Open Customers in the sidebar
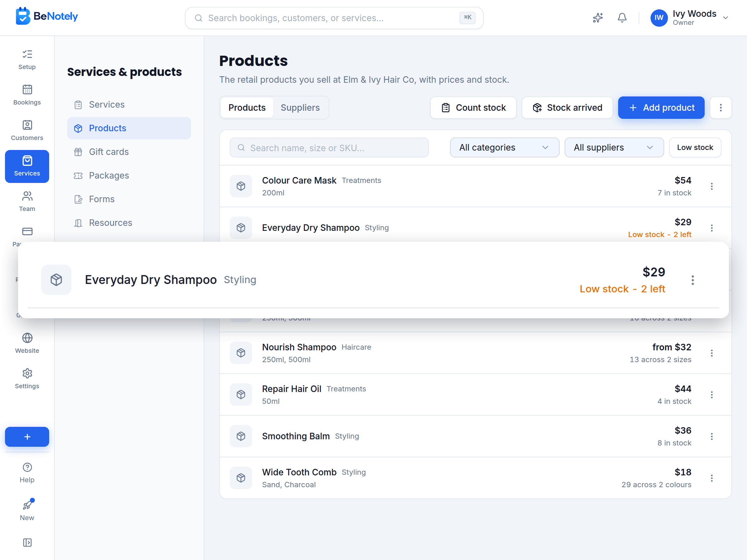This screenshot has height=560, width=747. click(x=27, y=131)
